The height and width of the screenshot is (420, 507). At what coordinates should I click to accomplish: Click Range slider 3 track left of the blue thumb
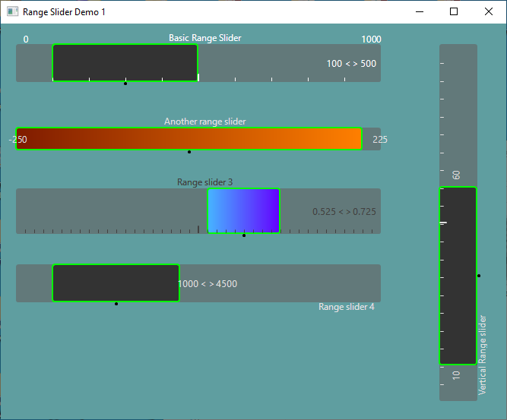click(x=110, y=209)
